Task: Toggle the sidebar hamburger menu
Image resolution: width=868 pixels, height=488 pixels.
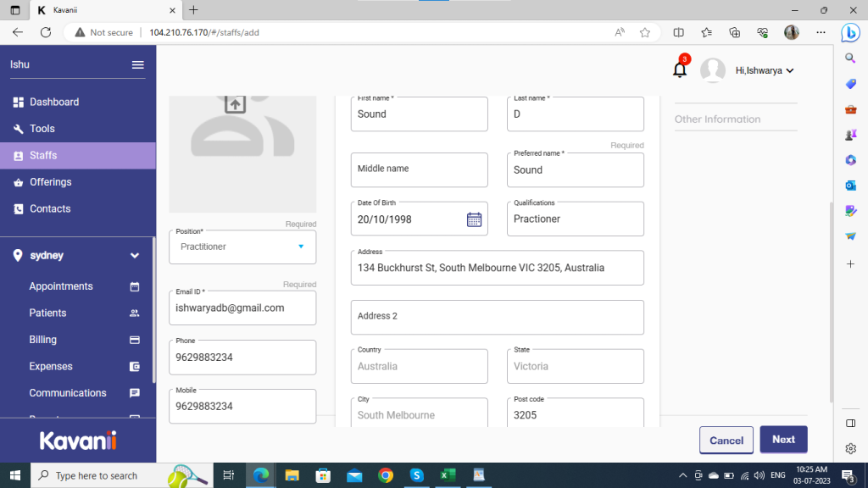Action: pyautogui.click(x=137, y=65)
